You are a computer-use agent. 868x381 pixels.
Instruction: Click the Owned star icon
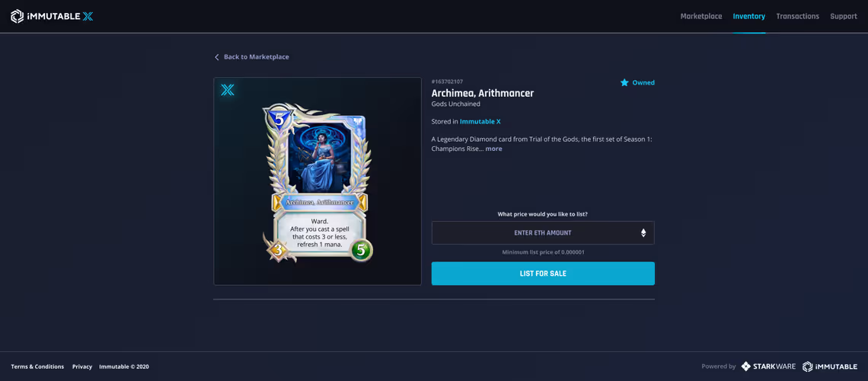[624, 82]
